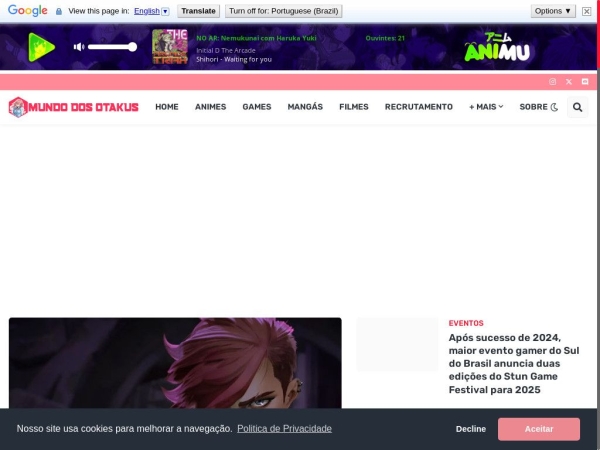Toggle dark mode moon icon

(x=554, y=108)
